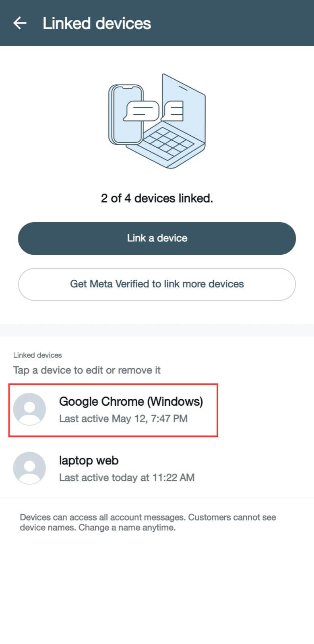Click the left speech bubble over the phone
Image resolution: width=314 pixels, height=644 pixels.
click(140, 110)
